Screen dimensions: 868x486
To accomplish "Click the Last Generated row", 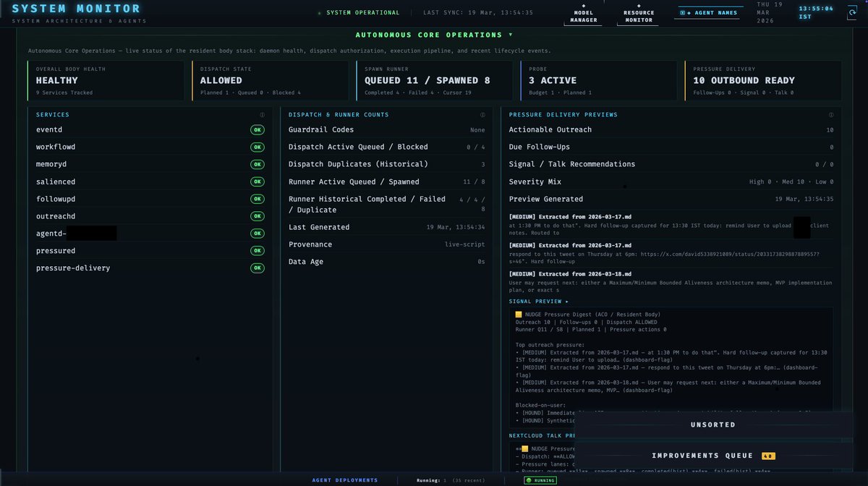I will pyautogui.click(x=386, y=227).
